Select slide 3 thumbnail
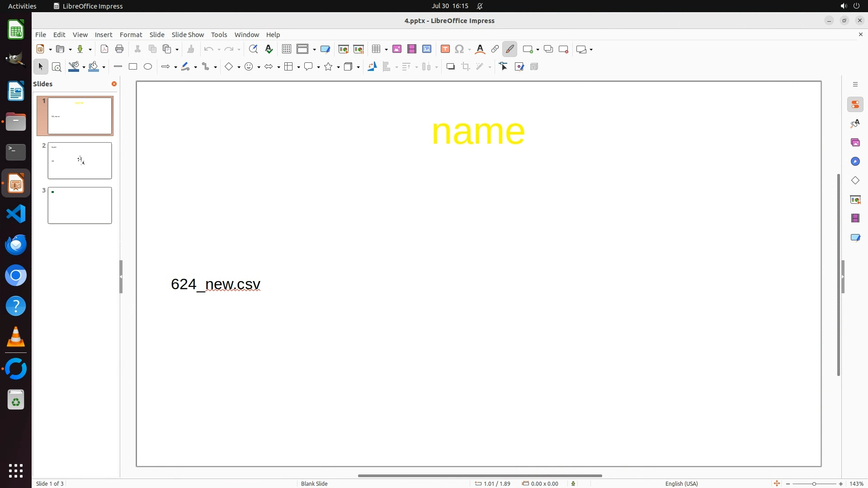The image size is (868, 488). point(80,206)
